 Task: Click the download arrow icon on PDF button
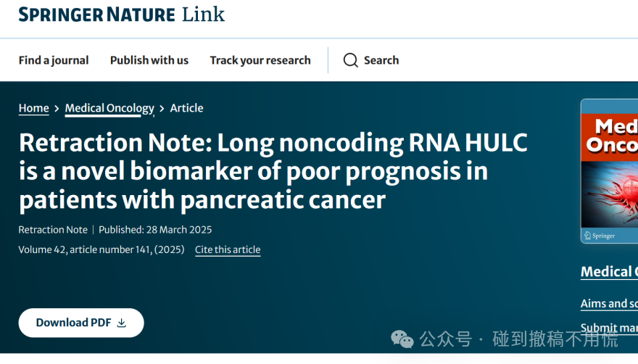pyautogui.click(x=121, y=323)
